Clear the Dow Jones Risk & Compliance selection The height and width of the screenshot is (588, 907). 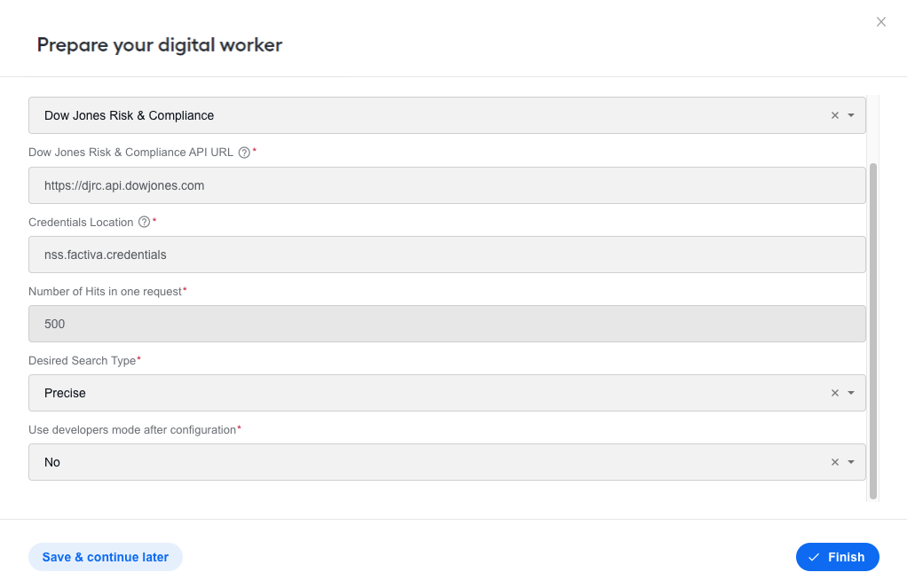pos(835,115)
